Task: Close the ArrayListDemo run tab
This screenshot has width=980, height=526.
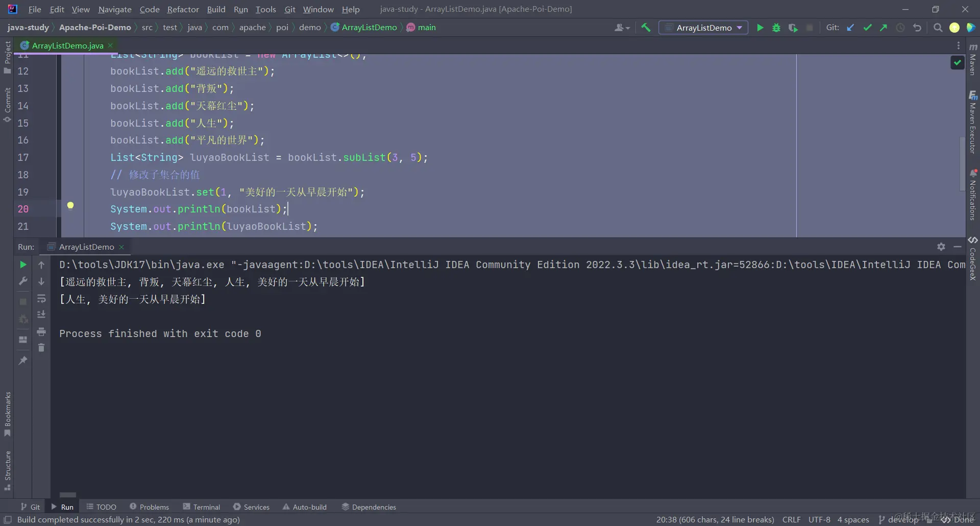Action: point(121,247)
